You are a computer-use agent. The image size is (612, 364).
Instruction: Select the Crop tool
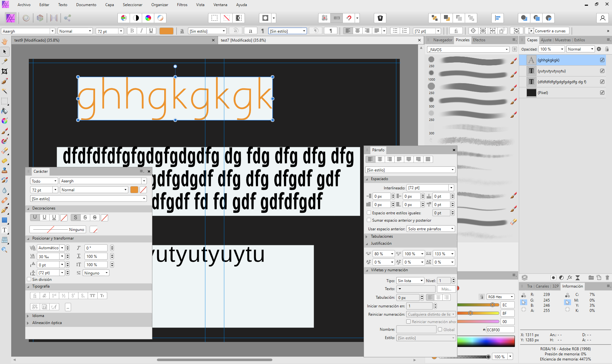pos(4,71)
